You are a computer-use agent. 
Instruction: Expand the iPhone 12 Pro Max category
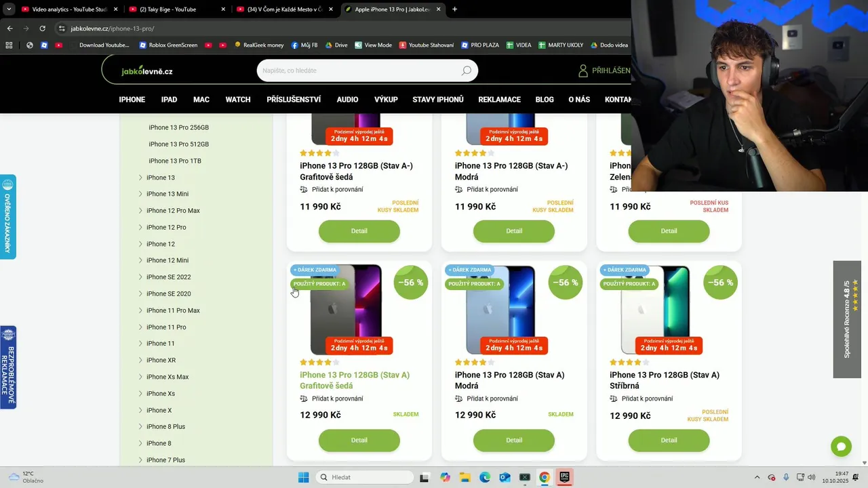click(140, 211)
